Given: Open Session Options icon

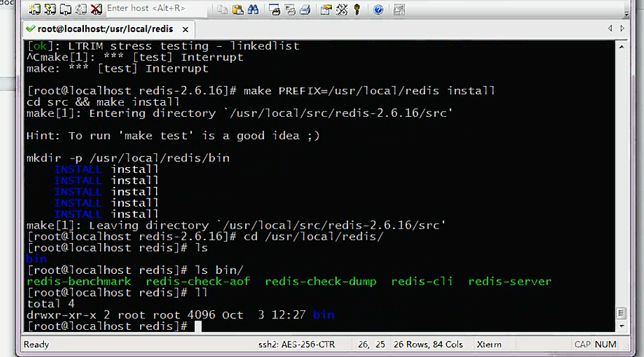Looking at the screenshot, I should [326, 9].
